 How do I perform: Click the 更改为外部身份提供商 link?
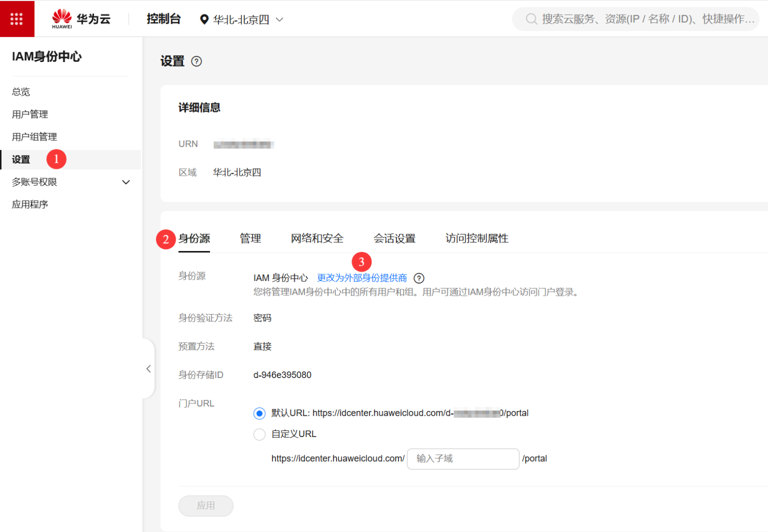362,278
